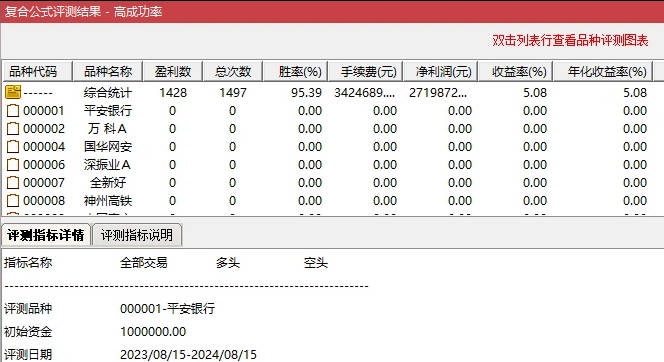Select the 综合统计 row name
664x362 pixels.
point(108,93)
